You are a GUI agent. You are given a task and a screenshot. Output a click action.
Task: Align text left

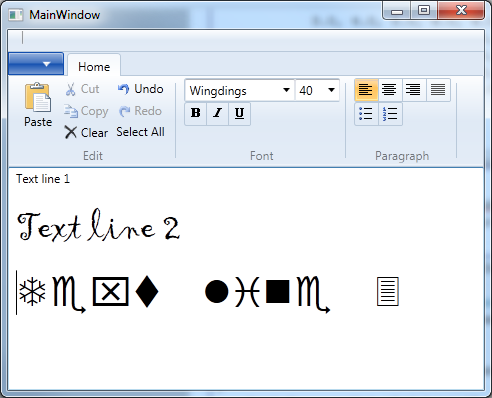pos(366,90)
